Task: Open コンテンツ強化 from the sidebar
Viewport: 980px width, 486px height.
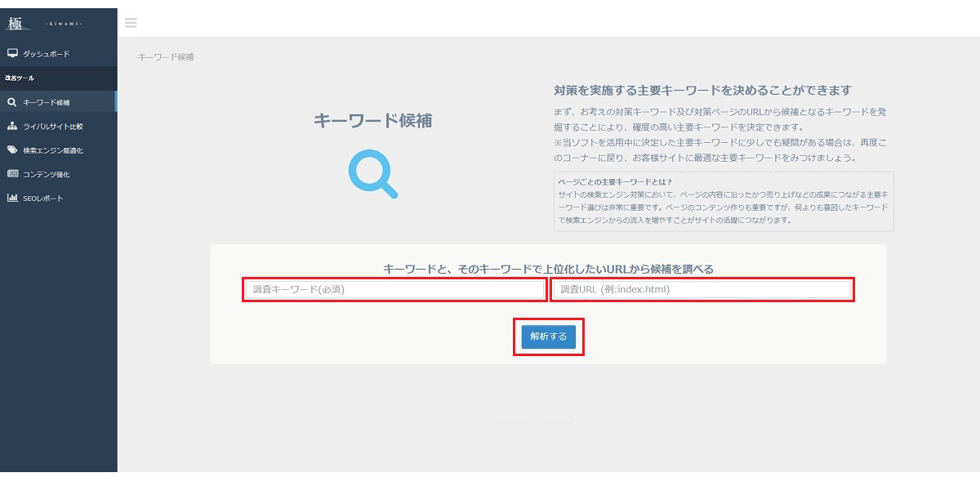Action: 47,174
